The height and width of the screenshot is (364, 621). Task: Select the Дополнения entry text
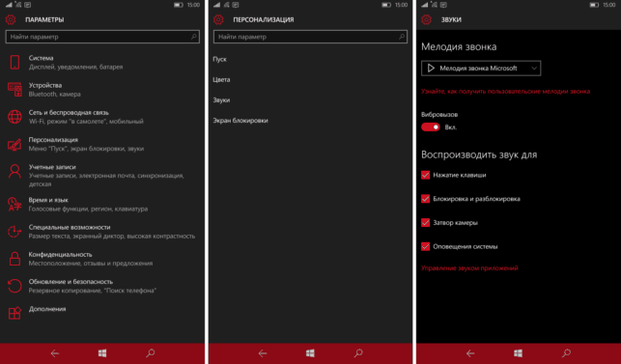point(47,309)
